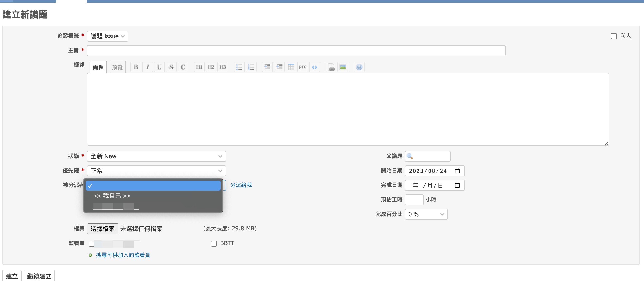Insert Heading 2 with H2 icon

[211, 67]
